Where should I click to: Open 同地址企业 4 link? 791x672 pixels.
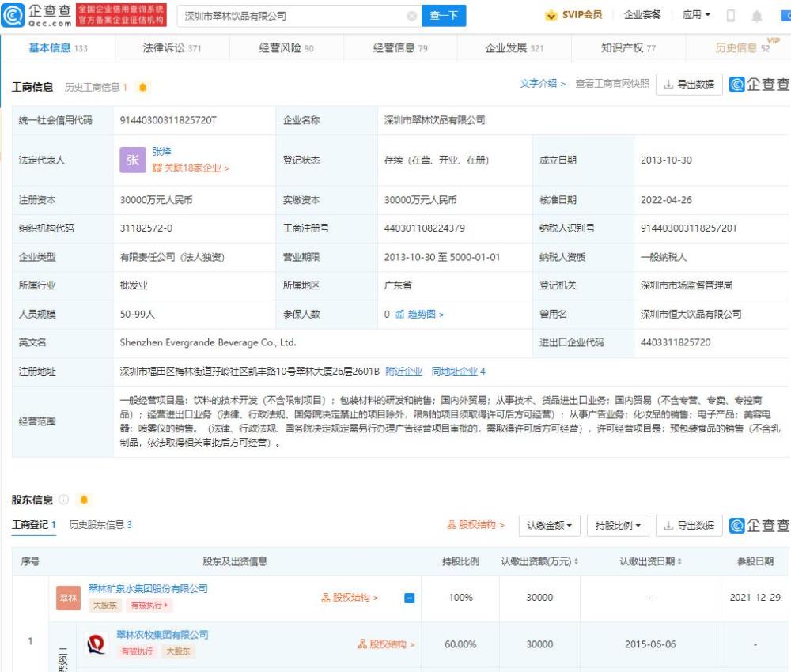[458, 371]
